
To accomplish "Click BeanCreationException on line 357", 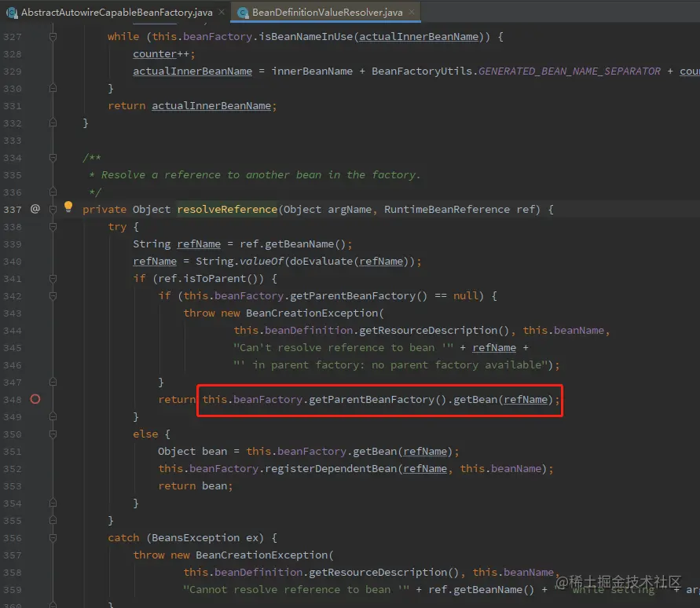I will click(262, 555).
